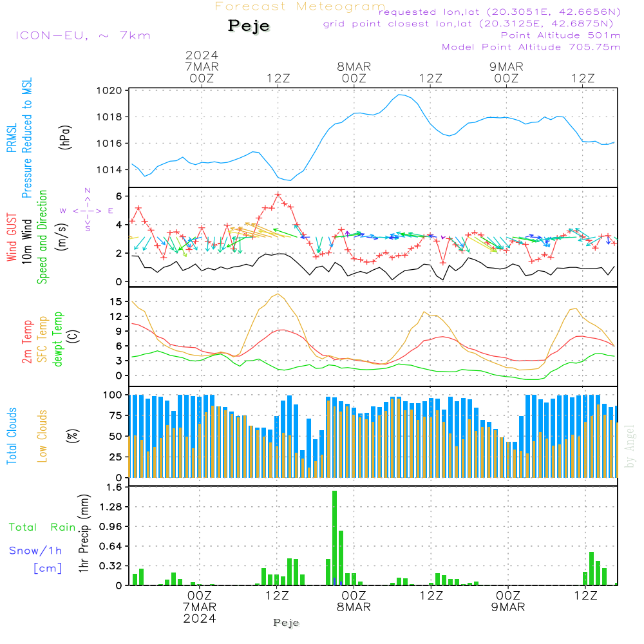Select the 'grid point closest lon,lat' line
644x644 pixels.
point(468,24)
